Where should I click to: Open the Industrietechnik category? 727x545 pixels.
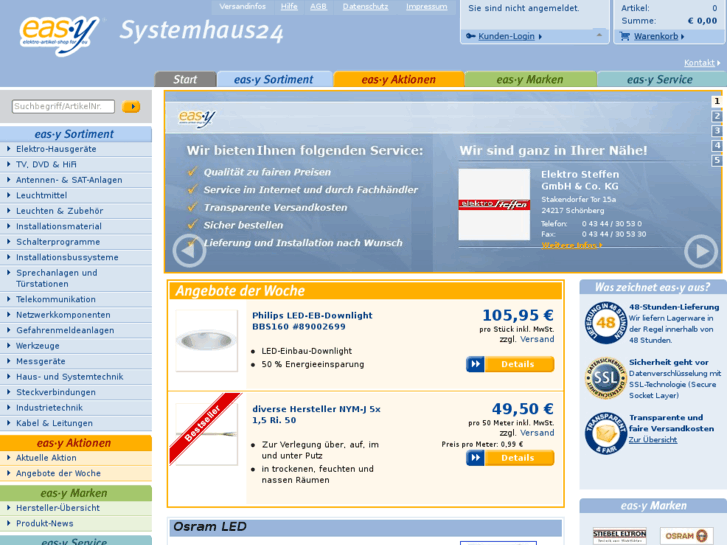(76, 408)
